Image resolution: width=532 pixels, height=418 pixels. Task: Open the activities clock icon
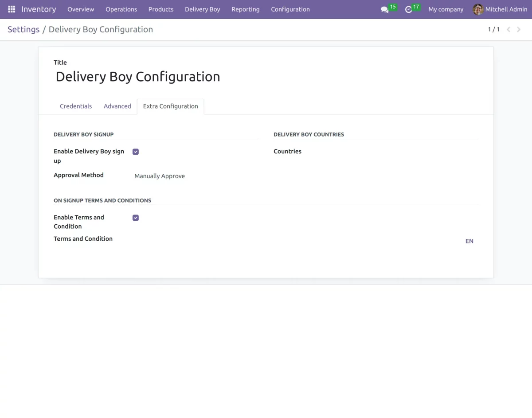click(x=409, y=10)
